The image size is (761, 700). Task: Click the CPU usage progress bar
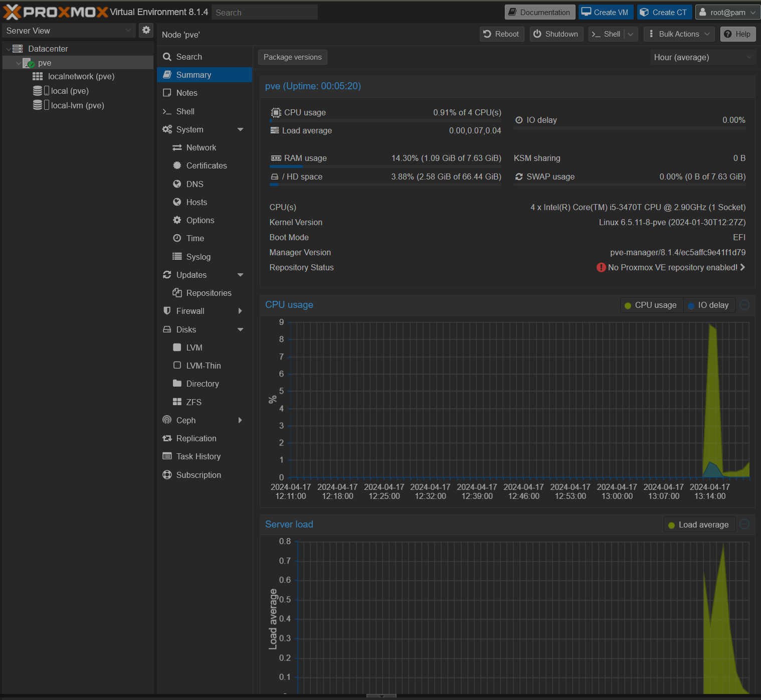click(x=385, y=121)
